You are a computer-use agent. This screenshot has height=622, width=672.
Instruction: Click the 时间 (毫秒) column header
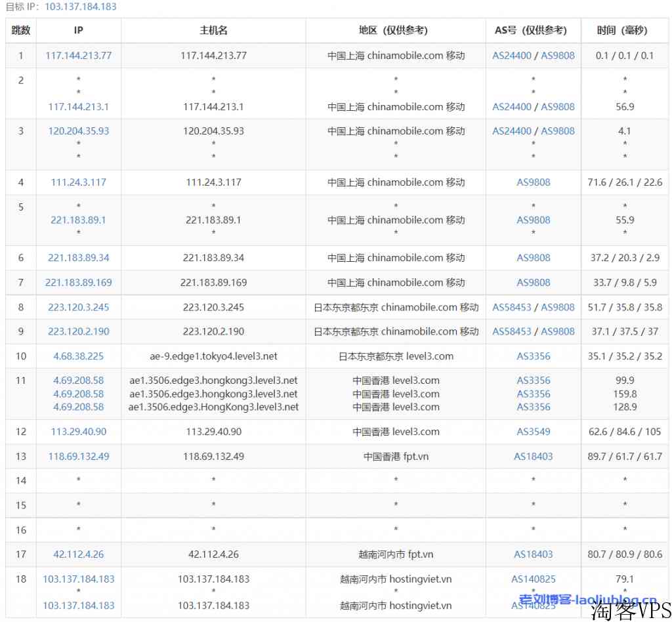pos(625,30)
